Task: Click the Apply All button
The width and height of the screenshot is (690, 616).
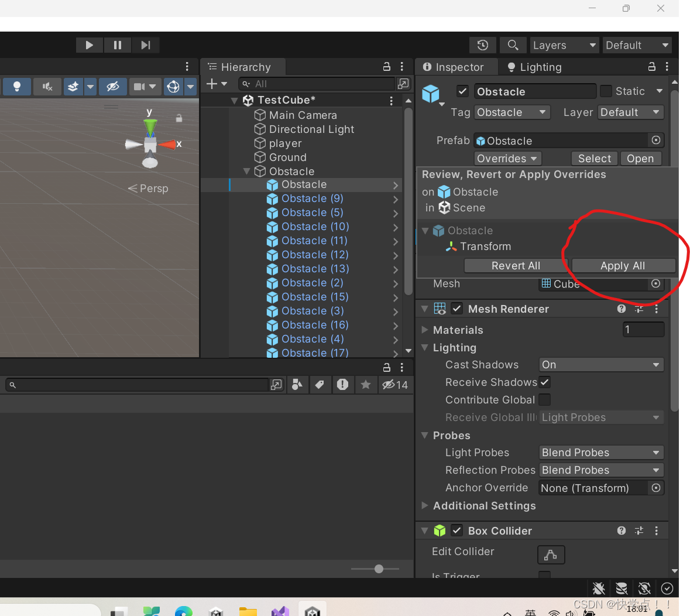Action: pos(623,265)
